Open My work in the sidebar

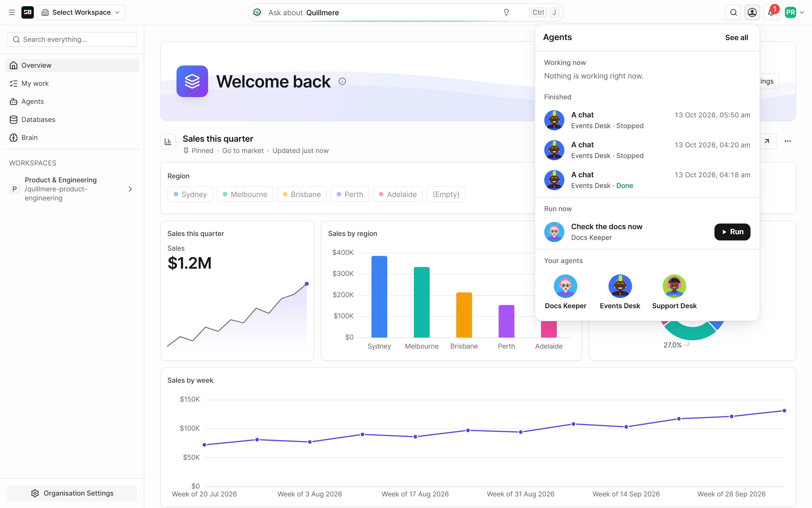pyautogui.click(x=72, y=84)
